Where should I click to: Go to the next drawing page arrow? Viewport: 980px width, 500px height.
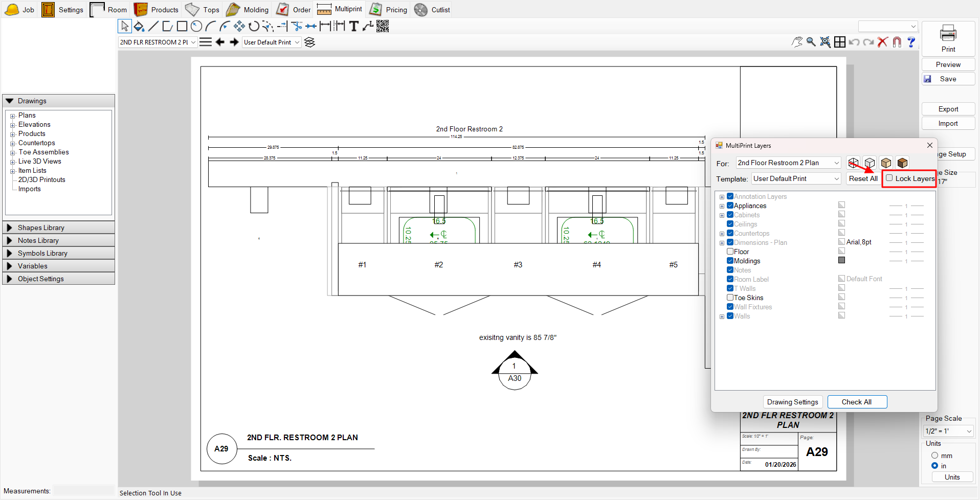(x=234, y=42)
